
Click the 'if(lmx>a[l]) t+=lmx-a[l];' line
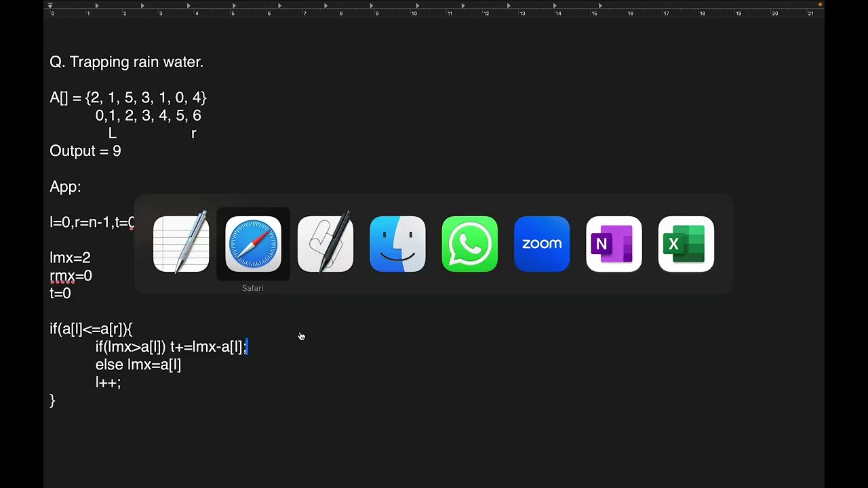[x=171, y=347]
